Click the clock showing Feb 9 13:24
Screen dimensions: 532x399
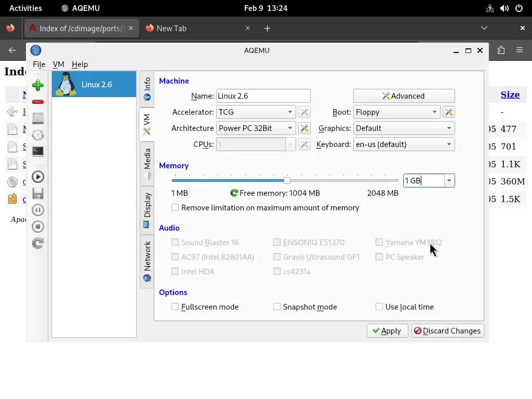(265, 8)
